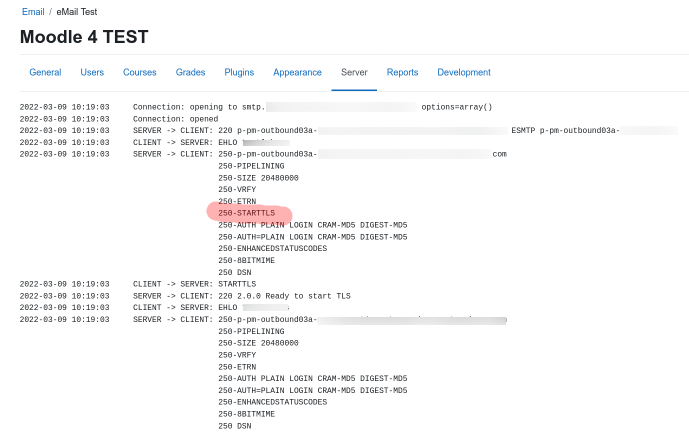This screenshot has height=434, width=689.
Task: Click the second 250-SIZE 20480000 line after TLS
Action: [258, 343]
